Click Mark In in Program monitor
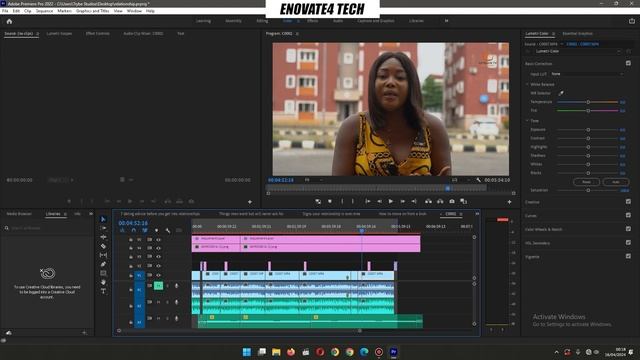Image resolution: width=640 pixels, height=360 pixels. click(342, 201)
